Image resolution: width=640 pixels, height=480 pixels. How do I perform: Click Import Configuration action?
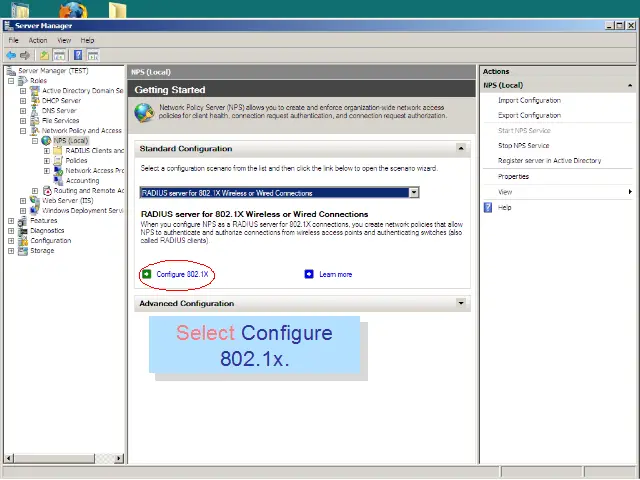[529, 100]
